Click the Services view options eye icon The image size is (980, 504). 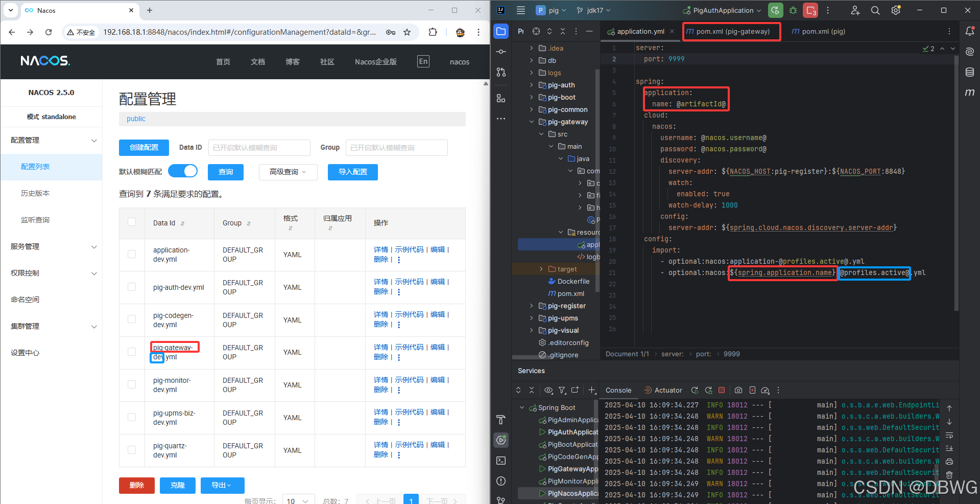[x=548, y=390]
